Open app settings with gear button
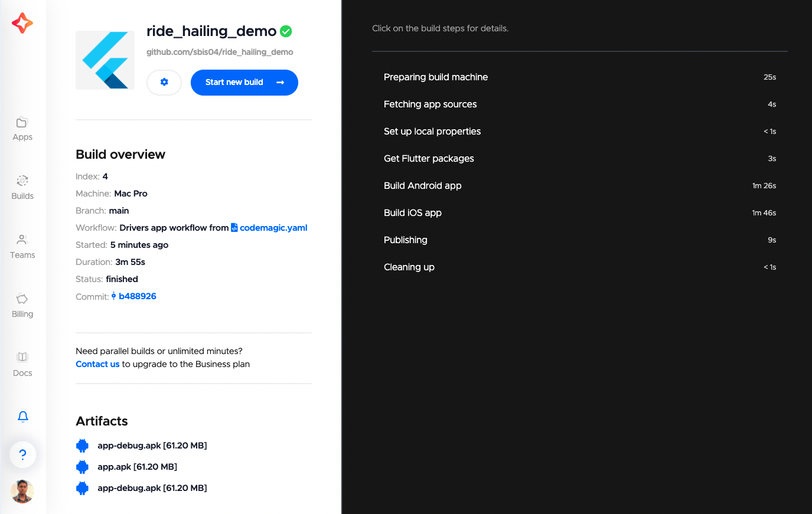 tap(164, 82)
